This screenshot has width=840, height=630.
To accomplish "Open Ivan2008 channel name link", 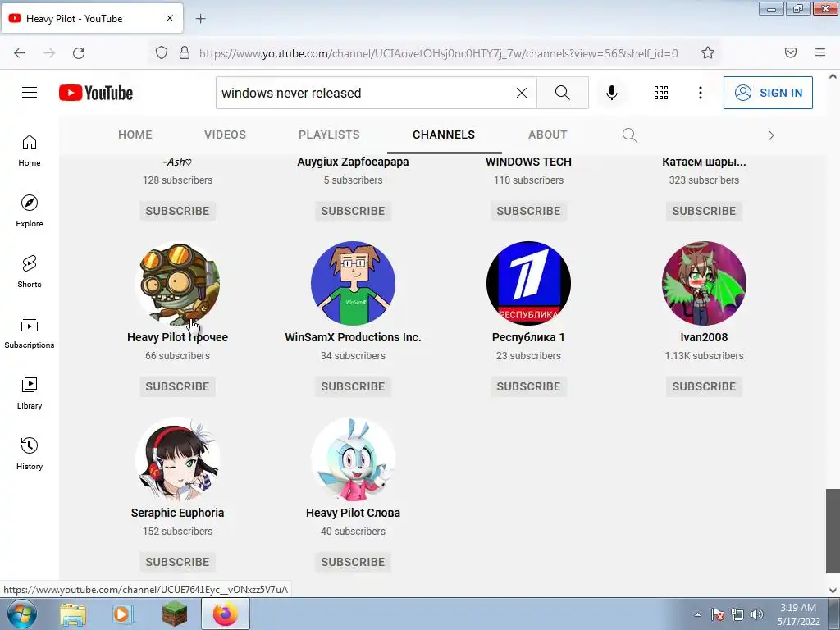I will pos(704,337).
